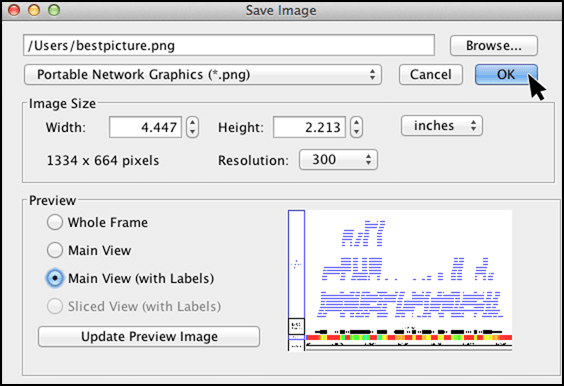Increase Height using the stepper up arrow
The width and height of the screenshot is (564, 386).
click(x=356, y=122)
